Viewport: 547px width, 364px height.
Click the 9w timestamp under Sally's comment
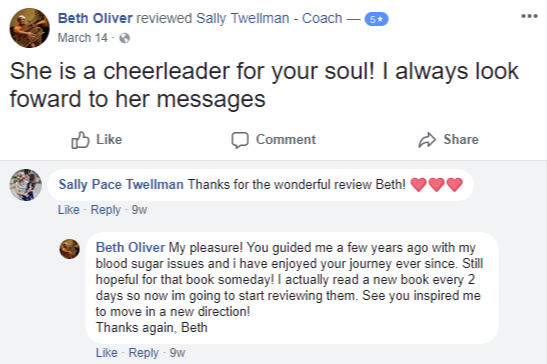click(139, 210)
